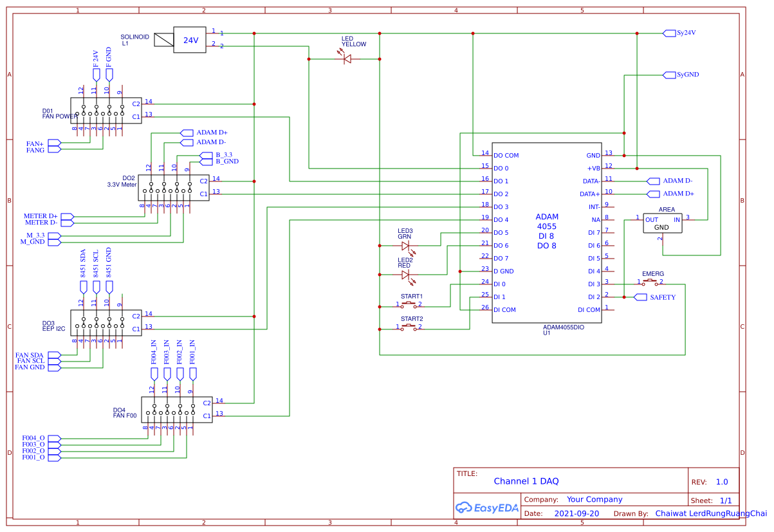Select the ADAM4055DIO chip U1
Image resolution: width=774 pixels, height=532 pixels.
pyautogui.click(x=547, y=232)
